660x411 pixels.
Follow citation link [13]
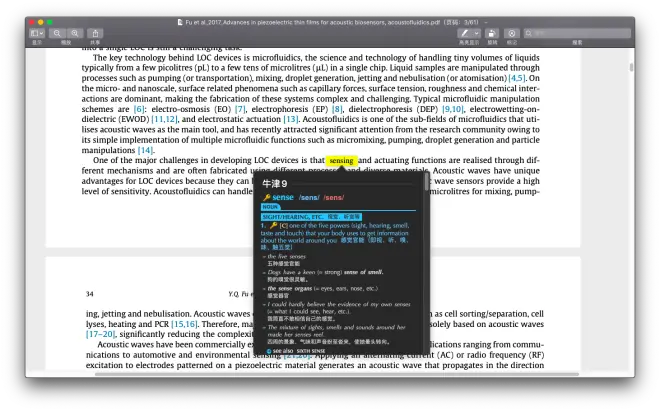[290, 119]
